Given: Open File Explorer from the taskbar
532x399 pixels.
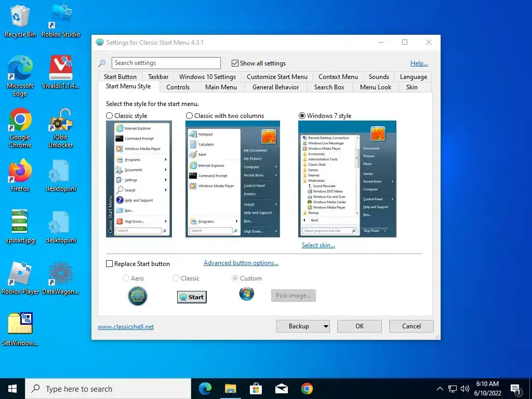Looking at the screenshot, I should pos(230,389).
